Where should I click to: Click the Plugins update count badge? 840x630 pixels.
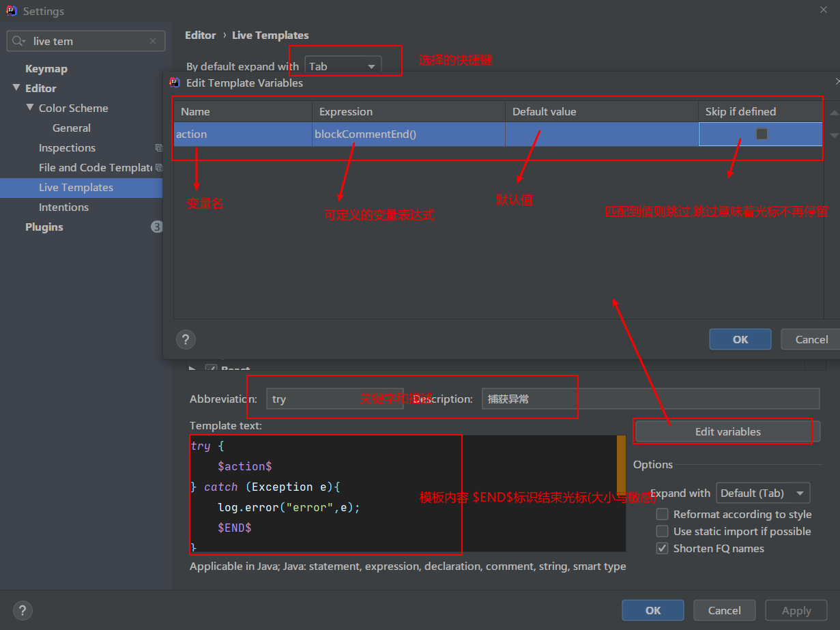point(156,227)
